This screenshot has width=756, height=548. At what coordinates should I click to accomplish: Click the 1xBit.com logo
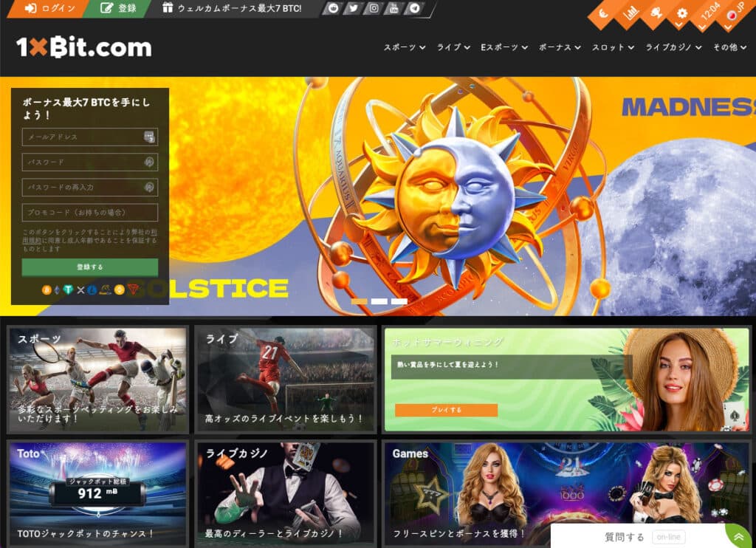[x=84, y=47]
